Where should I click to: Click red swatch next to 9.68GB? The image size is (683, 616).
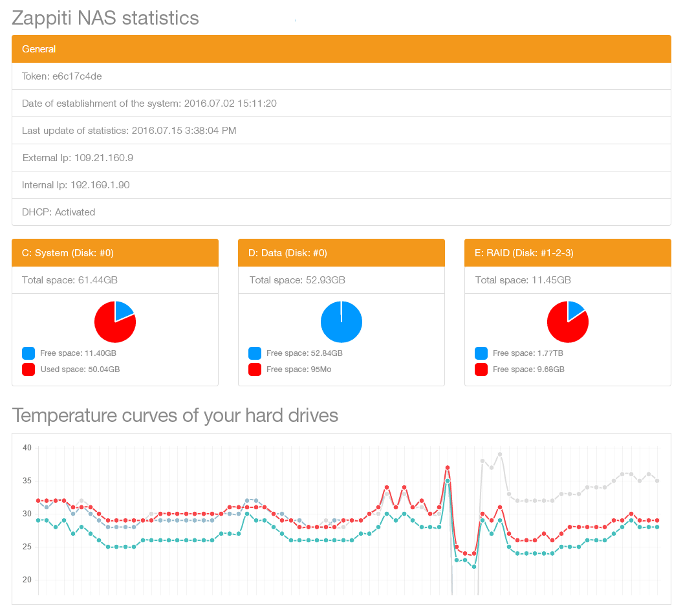pyautogui.click(x=481, y=369)
